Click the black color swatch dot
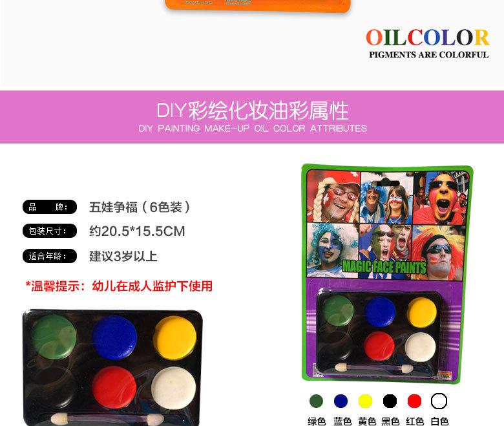This screenshot has width=504, height=426. point(390,401)
